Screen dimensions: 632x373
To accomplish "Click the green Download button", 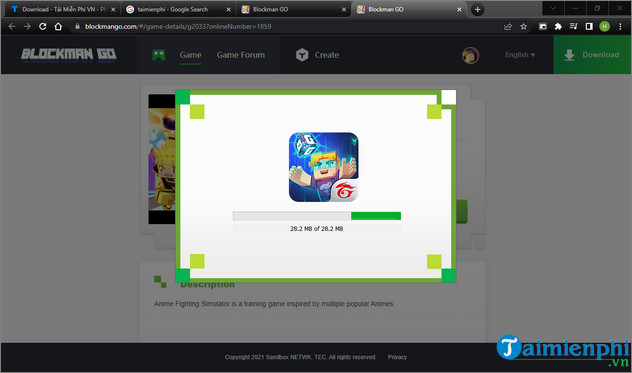I will 592,55.
